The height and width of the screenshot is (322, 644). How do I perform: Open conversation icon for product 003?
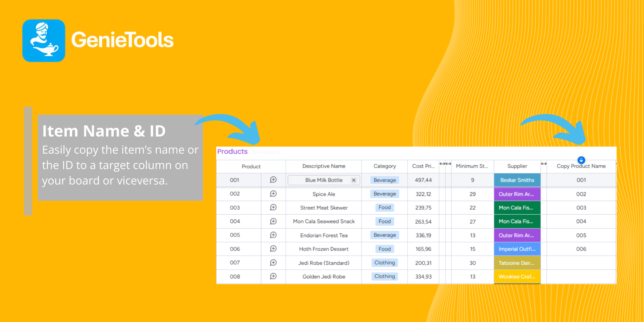(273, 207)
